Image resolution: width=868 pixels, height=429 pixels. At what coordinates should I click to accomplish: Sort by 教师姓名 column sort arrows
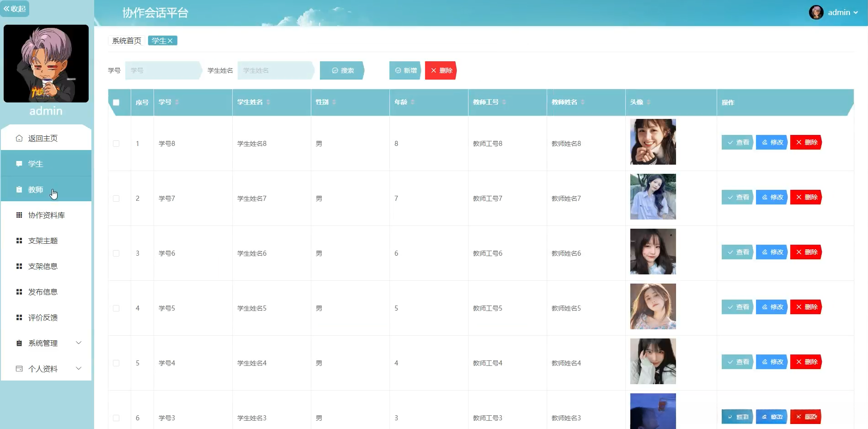pyautogui.click(x=583, y=102)
